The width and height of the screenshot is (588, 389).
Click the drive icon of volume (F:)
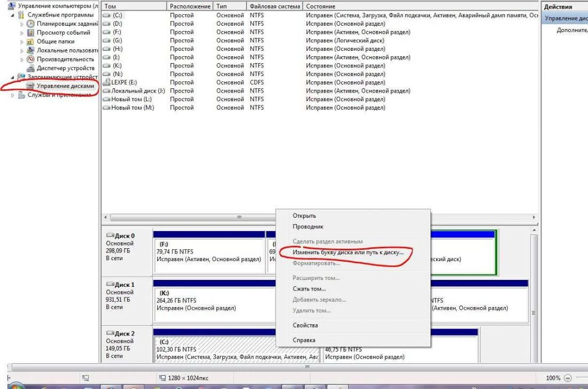[106, 32]
